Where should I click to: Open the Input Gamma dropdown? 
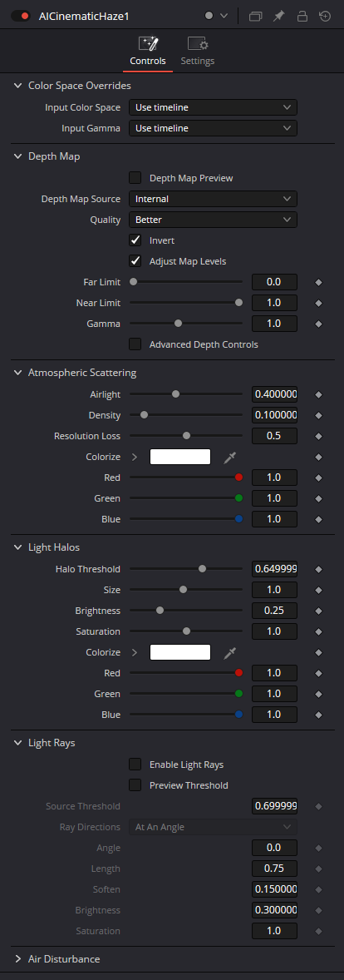(x=213, y=128)
